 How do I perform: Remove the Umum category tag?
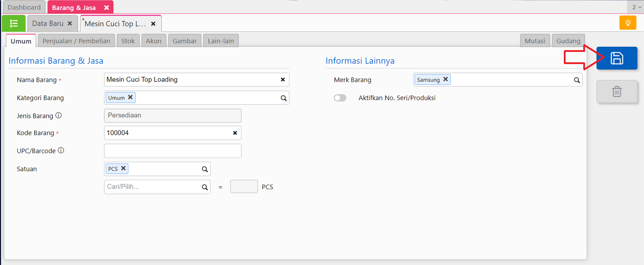tap(130, 97)
